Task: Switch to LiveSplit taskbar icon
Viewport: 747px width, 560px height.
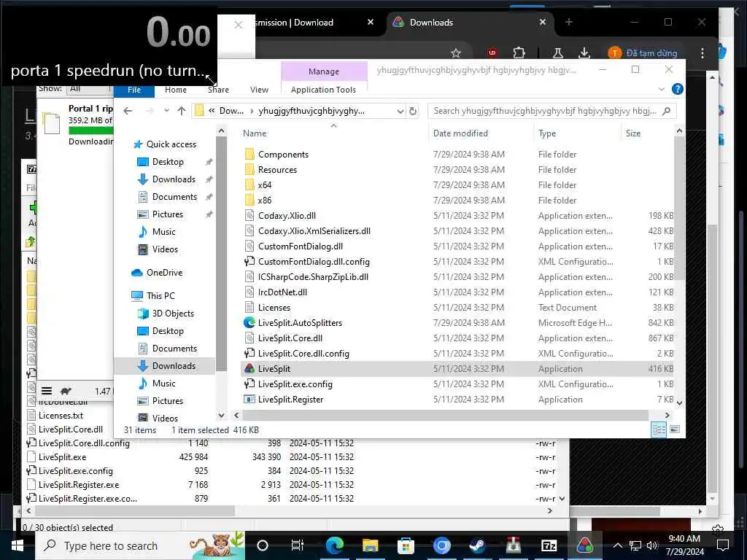Action: click(584, 545)
